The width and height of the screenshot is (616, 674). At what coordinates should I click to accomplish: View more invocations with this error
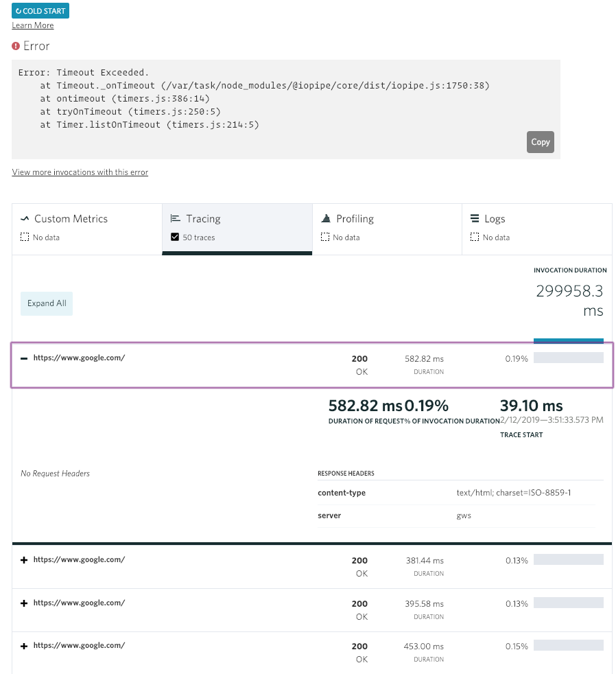tap(80, 172)
